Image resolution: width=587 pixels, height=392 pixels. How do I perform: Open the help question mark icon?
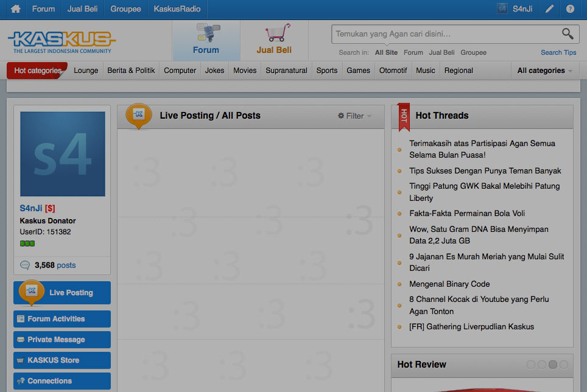570,9
